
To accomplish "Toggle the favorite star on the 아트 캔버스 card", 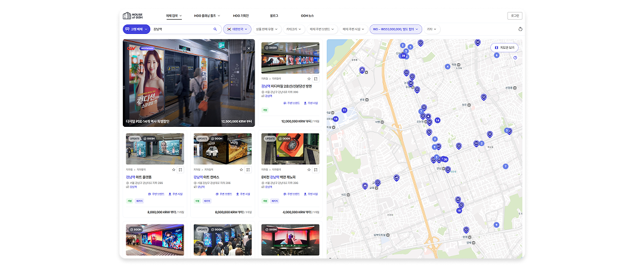I will coord(241,170).
